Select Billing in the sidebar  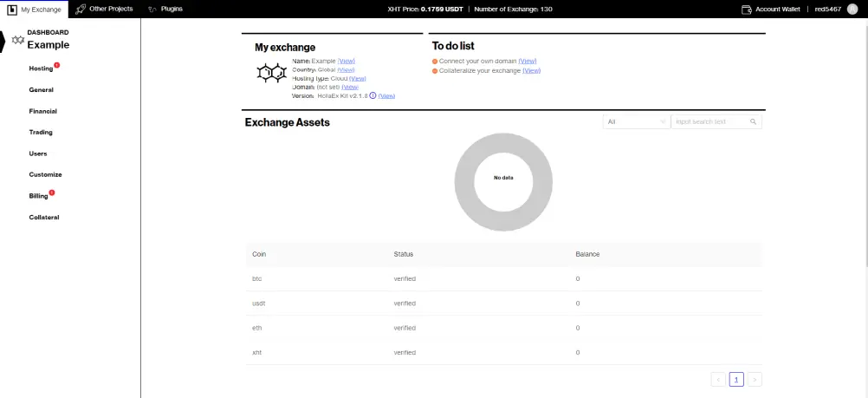(x=39, y=196)
